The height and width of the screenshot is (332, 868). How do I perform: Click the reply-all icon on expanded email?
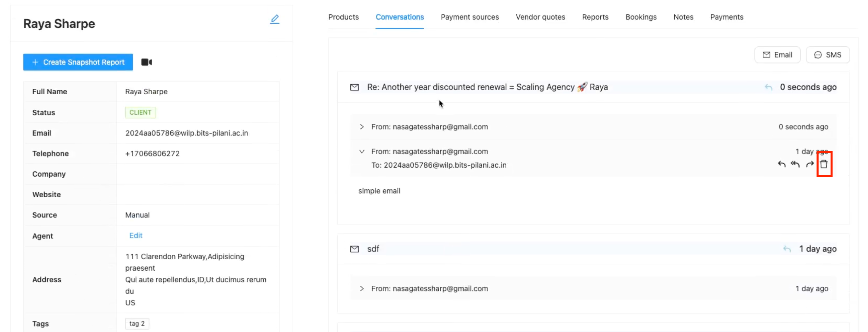[x=795, y=164]
